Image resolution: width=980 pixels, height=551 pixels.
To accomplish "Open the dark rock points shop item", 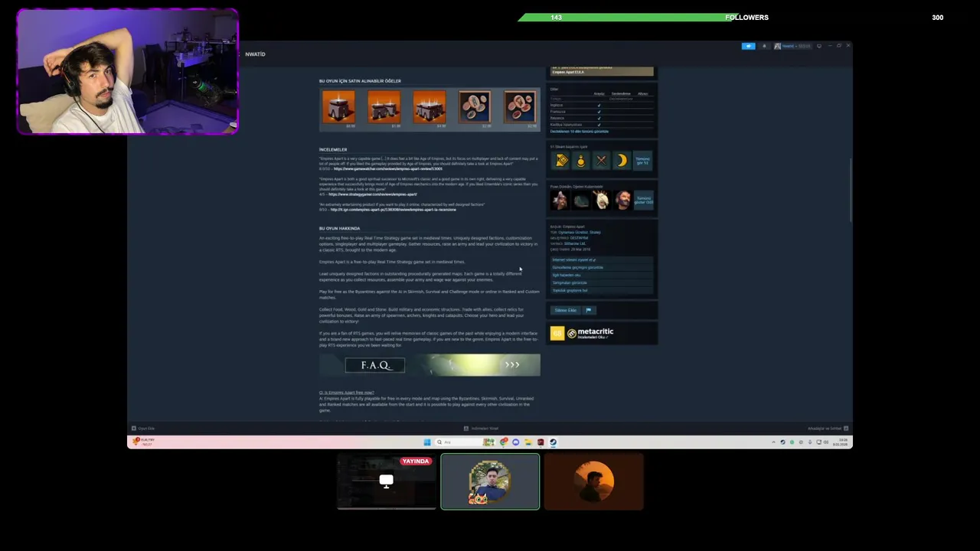I will pyautogui.click(x=582, y=201).
